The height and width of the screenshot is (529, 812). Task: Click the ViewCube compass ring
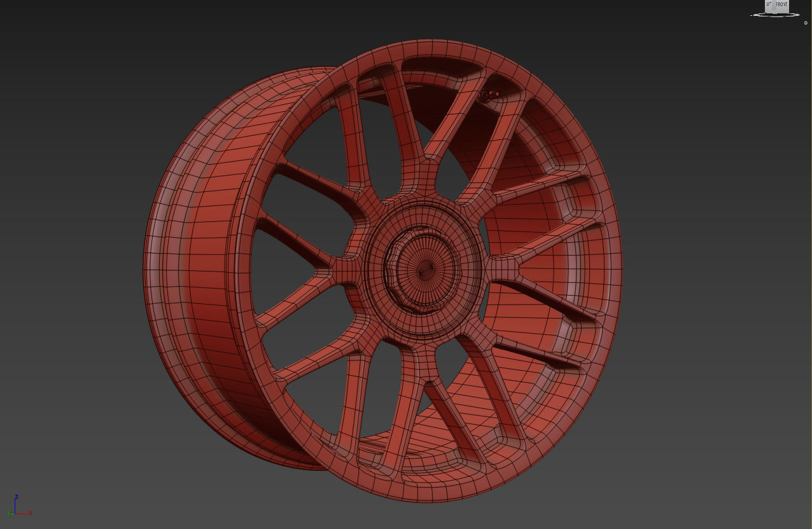tap(775, 15)
